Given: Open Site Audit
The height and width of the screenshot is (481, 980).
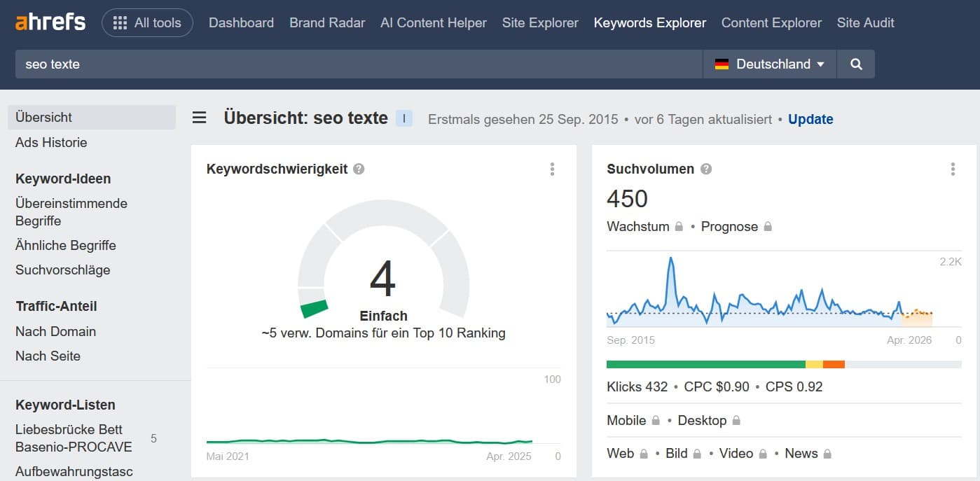Looking at the screenshot, I should 866,22.
